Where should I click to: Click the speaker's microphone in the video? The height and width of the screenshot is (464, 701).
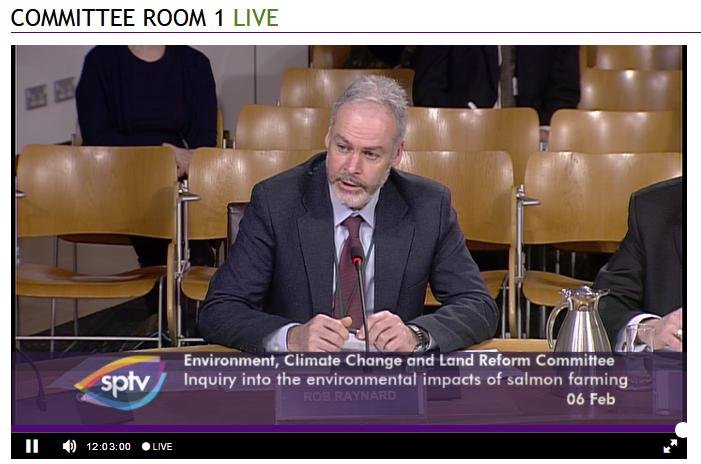coord(359,291)
